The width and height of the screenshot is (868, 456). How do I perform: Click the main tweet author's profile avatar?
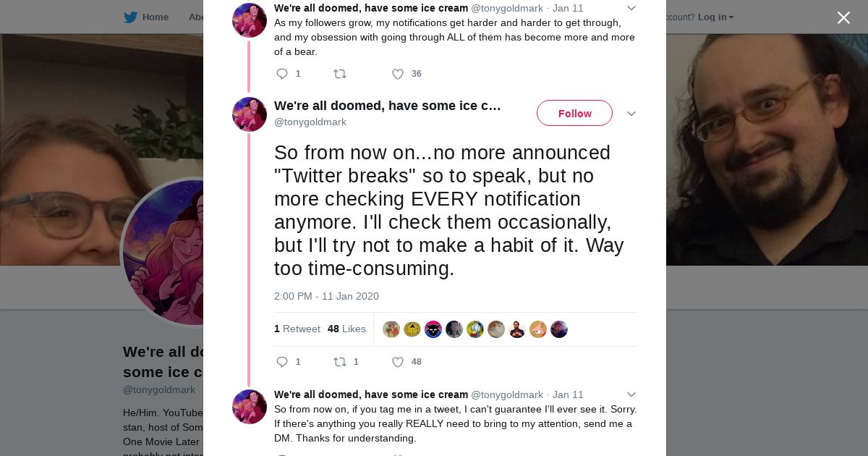[250, 114]
